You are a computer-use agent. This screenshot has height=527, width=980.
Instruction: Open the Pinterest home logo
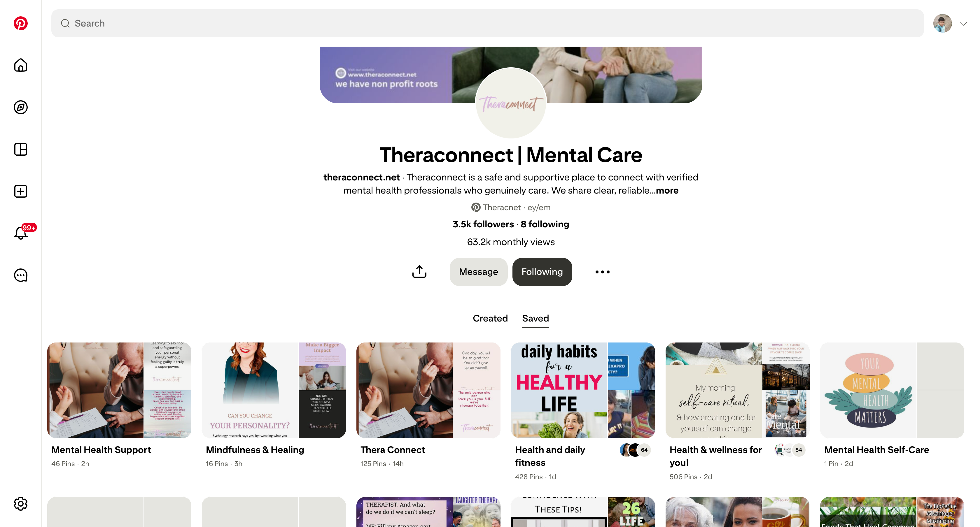pyautogui.click(x=20, y=23)
